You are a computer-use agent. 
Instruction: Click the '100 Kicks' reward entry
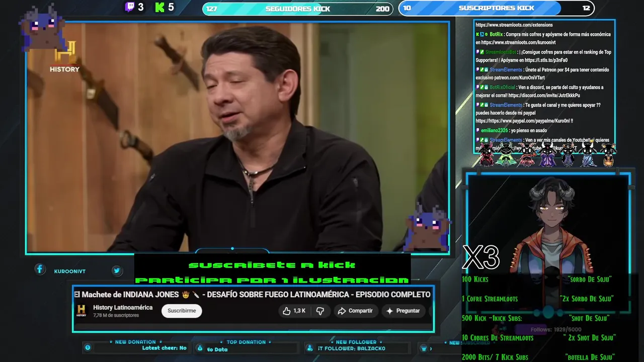click(x=475, y=279)
